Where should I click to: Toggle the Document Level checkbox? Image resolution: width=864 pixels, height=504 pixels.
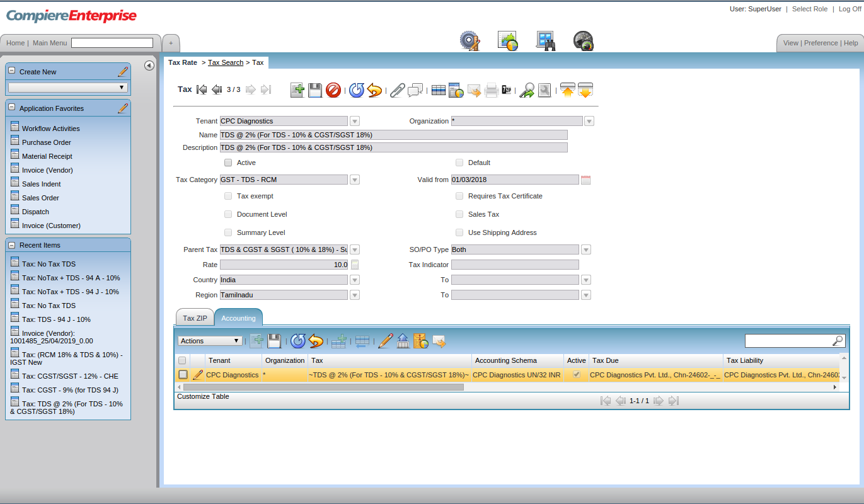coord(228,214)
